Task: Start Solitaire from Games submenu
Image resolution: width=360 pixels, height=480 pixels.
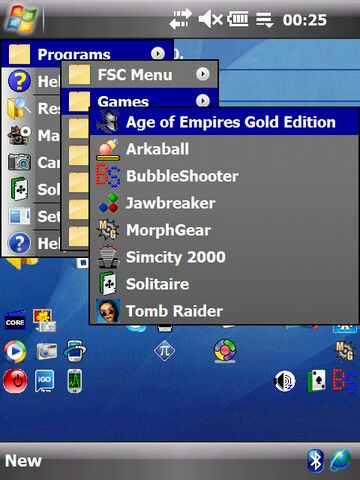Action: 224,284
